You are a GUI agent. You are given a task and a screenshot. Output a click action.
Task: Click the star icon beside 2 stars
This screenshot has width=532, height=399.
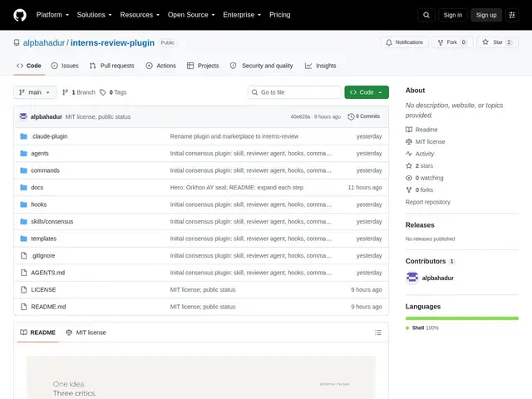[x=409, y=165]
